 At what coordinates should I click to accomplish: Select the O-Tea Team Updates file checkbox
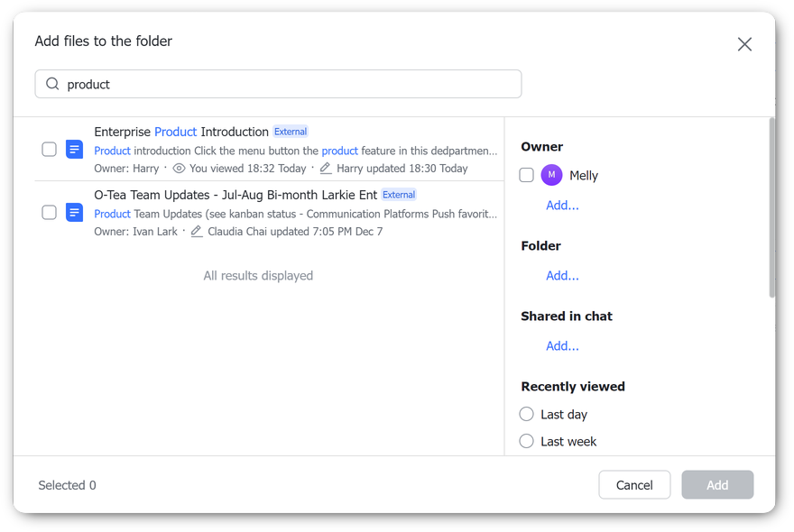50,213
